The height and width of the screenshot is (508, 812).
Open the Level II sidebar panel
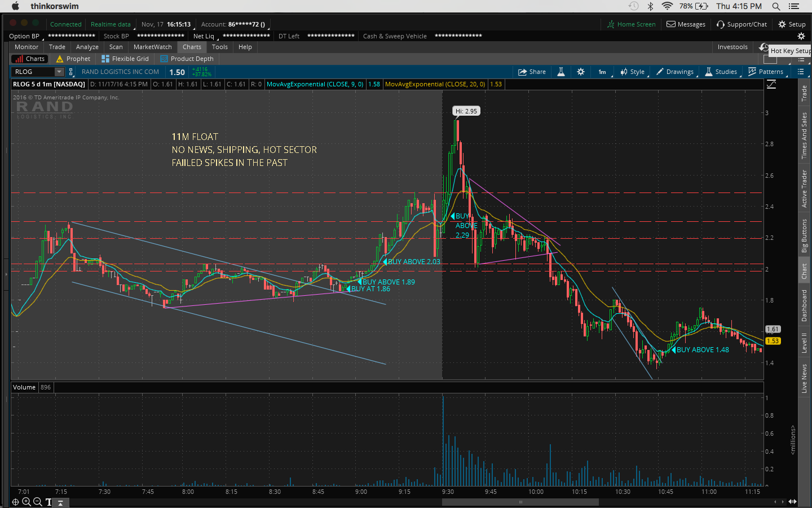coord(804,343)
